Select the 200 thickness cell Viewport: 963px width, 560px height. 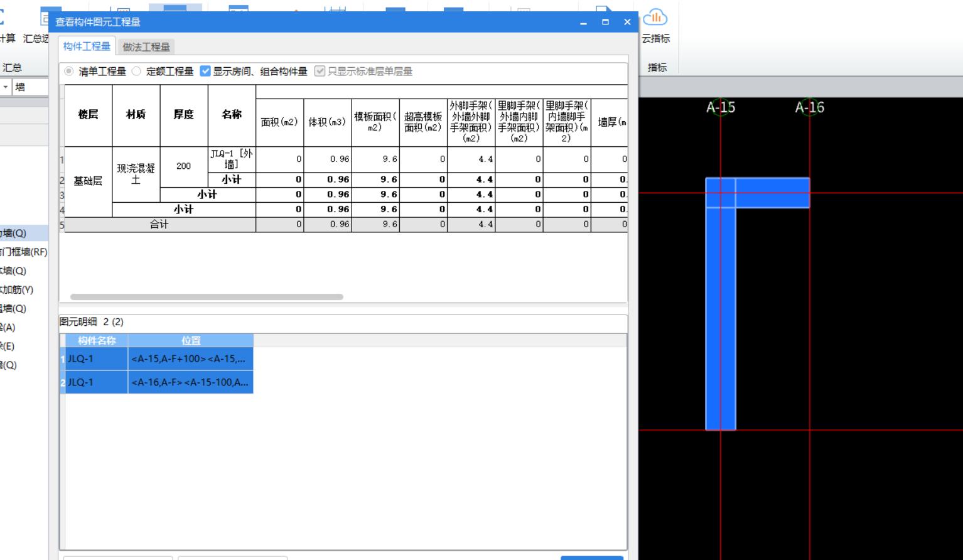click(184, 166)
